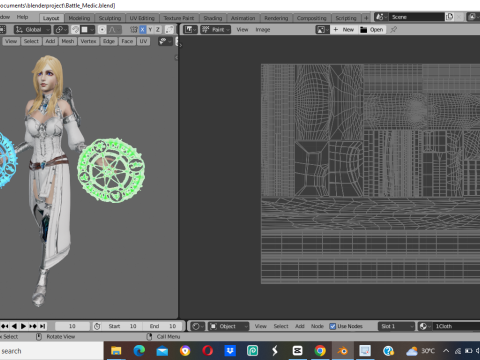Switch to the UV Editing workspace tab
The height and width of the screenshot is (360, 480).
(x=142, y=18)
